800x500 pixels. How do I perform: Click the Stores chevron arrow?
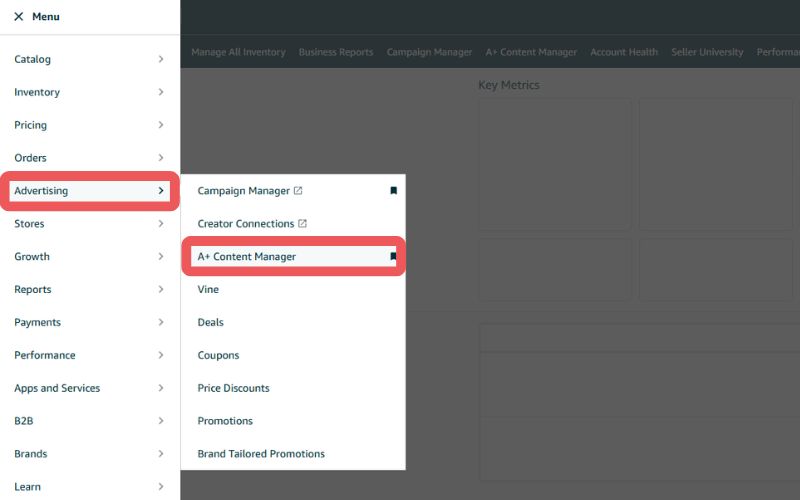[x=161, y=223]
